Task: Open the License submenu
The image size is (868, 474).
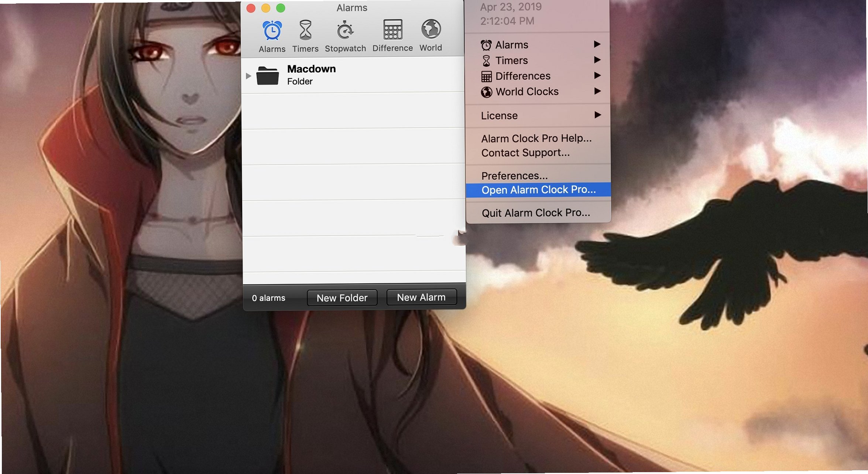Action: (x=538, y=116)
